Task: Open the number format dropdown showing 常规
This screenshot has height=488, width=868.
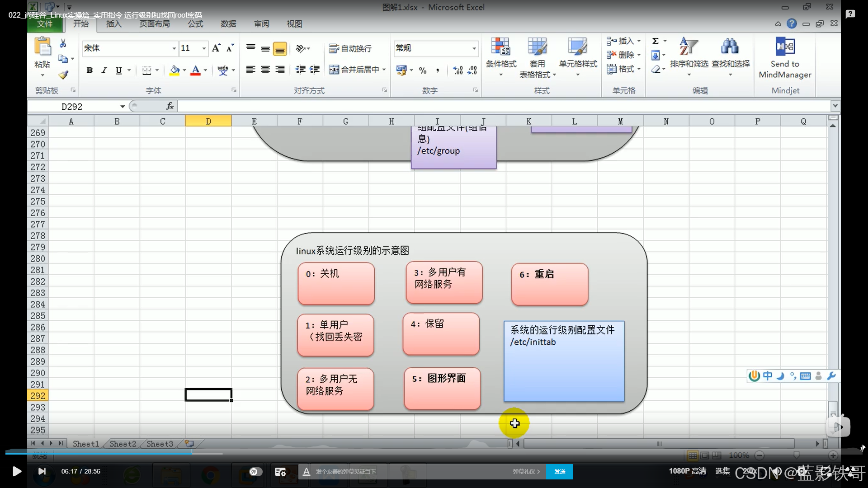Action: [x=474, y=48]
